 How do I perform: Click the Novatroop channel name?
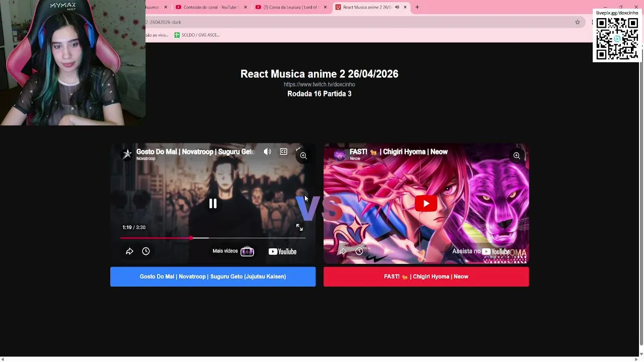pos(146,158)
